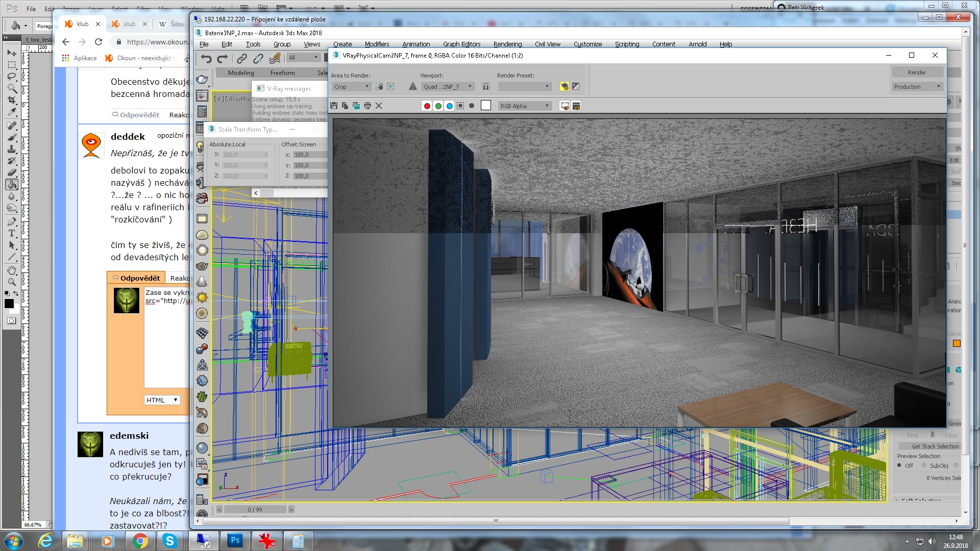Select the Off radio button in Preview Selection
The image size is (980, 551).
[899, 465]
